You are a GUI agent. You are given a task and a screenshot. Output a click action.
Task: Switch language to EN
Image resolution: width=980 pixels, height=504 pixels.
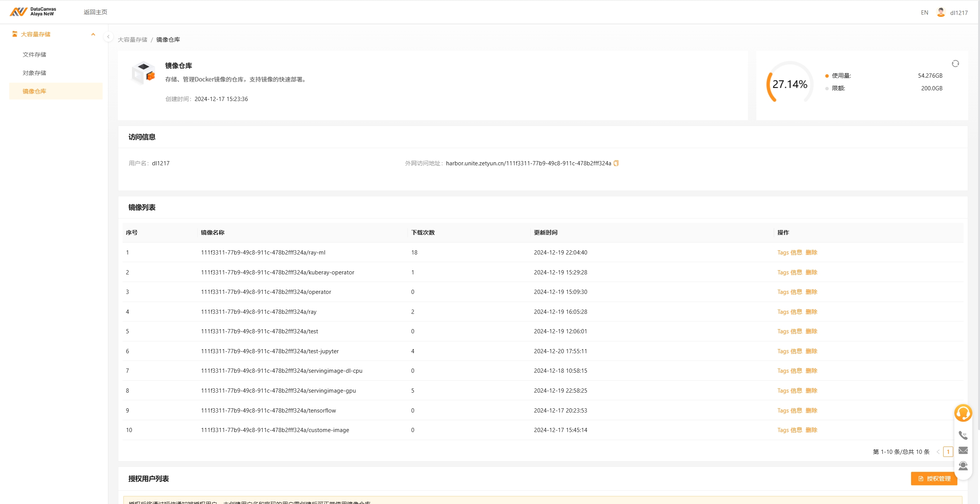coord(924,13)
